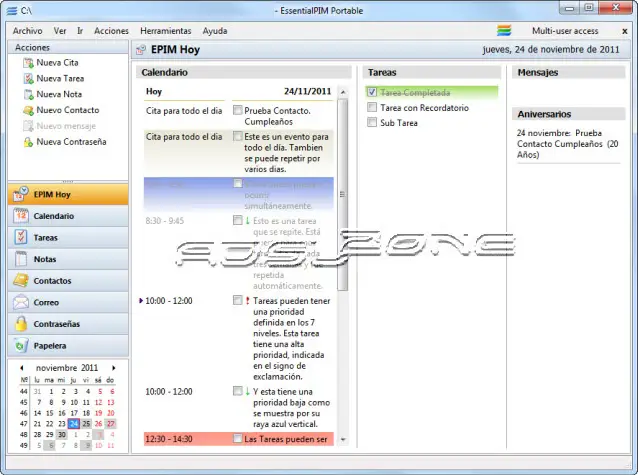Click the Nuevo Contacto icon
This screenshot has height=475, width=638.
28,110
